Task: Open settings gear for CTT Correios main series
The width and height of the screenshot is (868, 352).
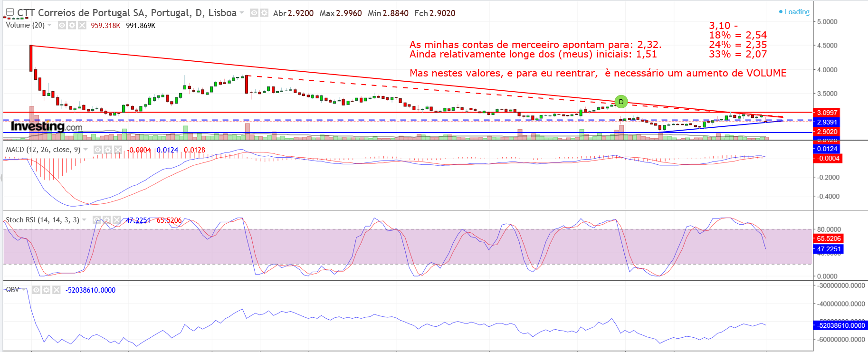Action: click(x=264, y=13)
